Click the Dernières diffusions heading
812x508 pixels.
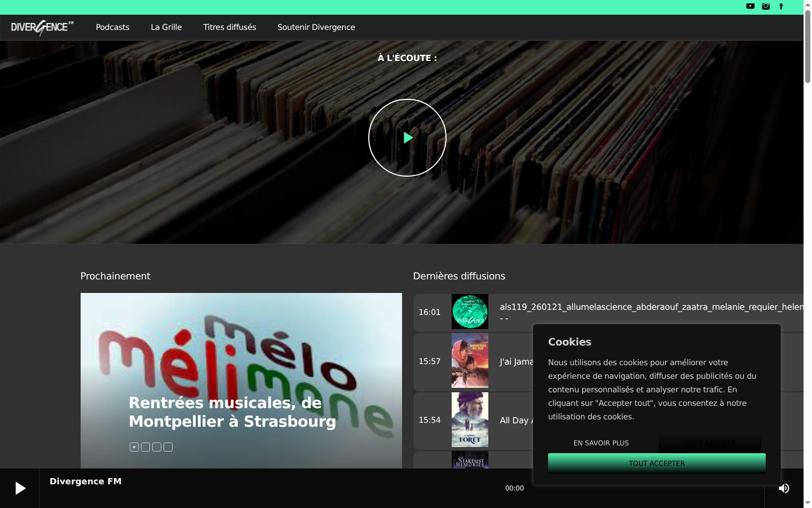click(x=459, y=276)
